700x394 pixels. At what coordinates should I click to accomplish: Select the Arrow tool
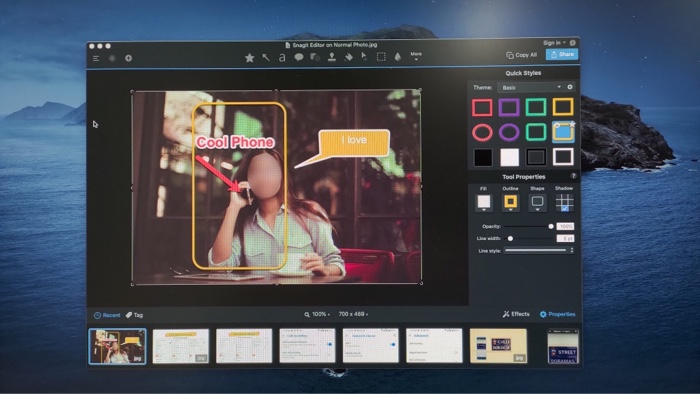(x=266, y=58)
